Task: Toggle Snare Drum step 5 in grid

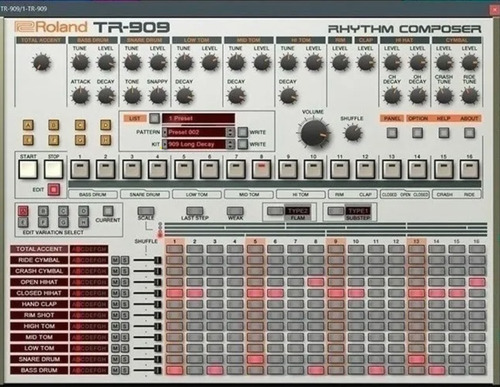Action: click(x=255, y=359)
